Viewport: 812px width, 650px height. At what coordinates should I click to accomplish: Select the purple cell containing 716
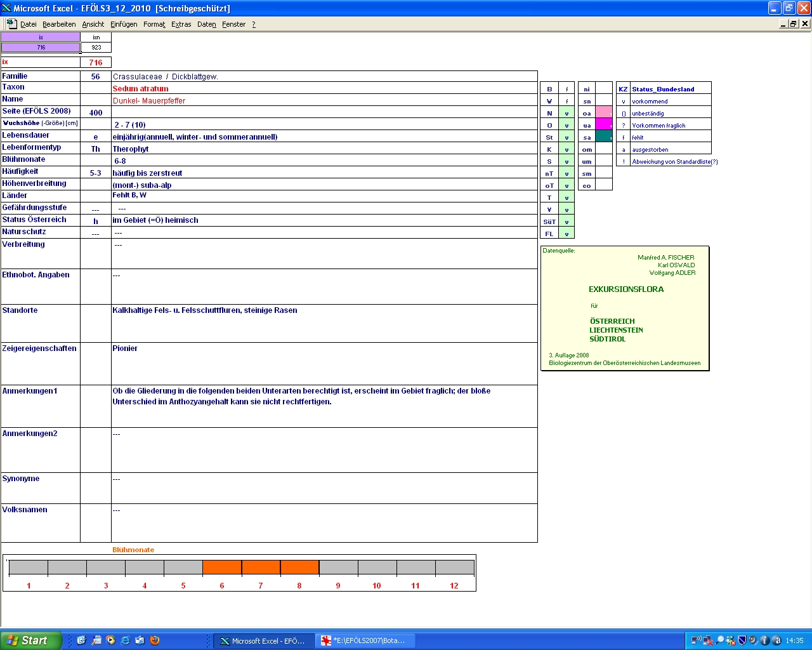(41, 47)
